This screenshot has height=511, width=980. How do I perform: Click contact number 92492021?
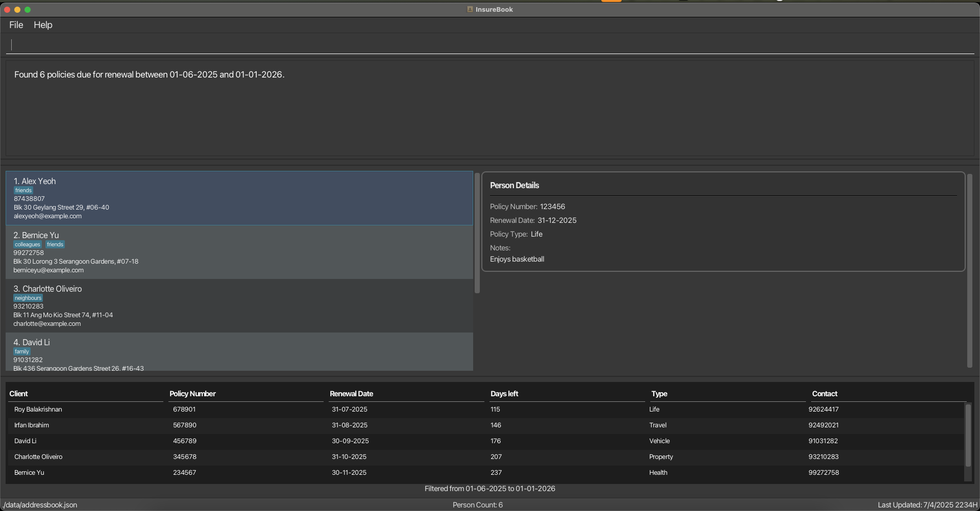823,425
